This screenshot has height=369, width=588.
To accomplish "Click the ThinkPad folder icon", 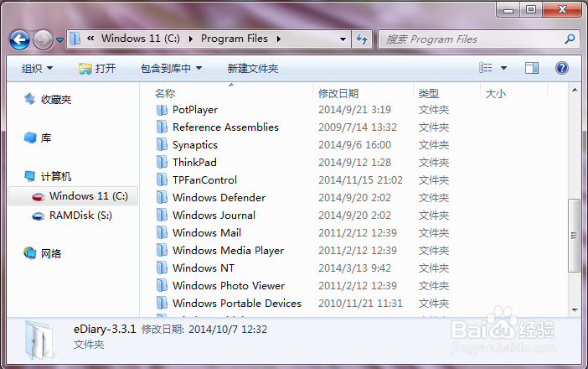I will [162, 163].
